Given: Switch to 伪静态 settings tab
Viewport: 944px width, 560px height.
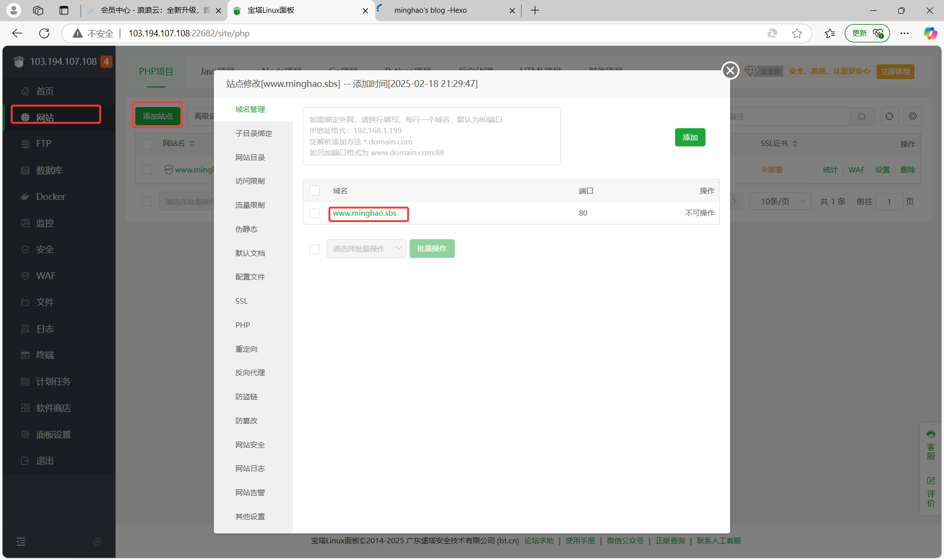Looking at the screenshot, I should 246,229.
